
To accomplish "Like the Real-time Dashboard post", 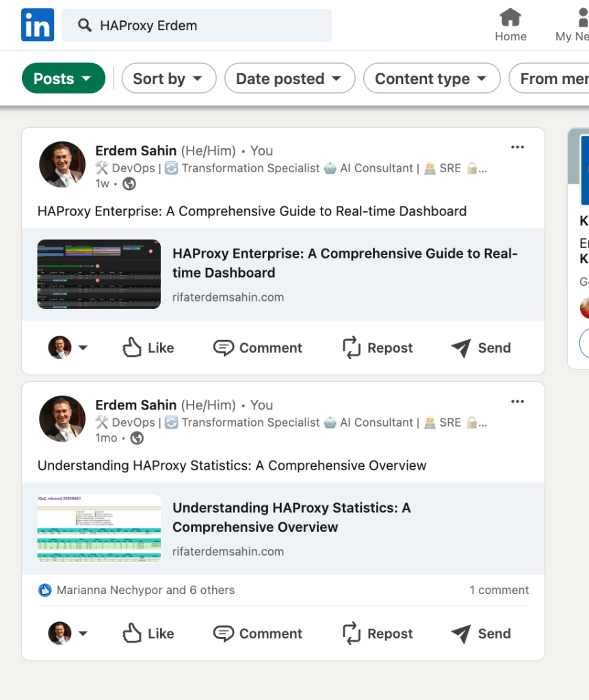I will pyautogui.click(x=148, y=347).
